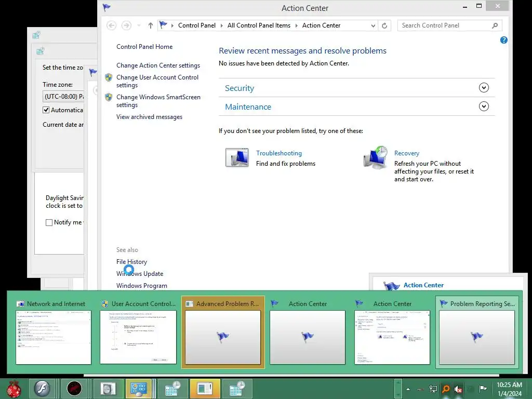Screen dimensions: 532x399
Task: Check the Notify me checkbox in the time zone window
Action: pos(49,222)
